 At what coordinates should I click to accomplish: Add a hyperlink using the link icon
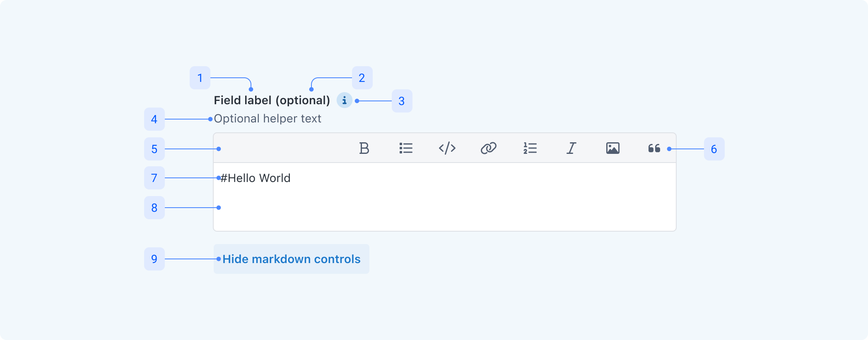489,148
